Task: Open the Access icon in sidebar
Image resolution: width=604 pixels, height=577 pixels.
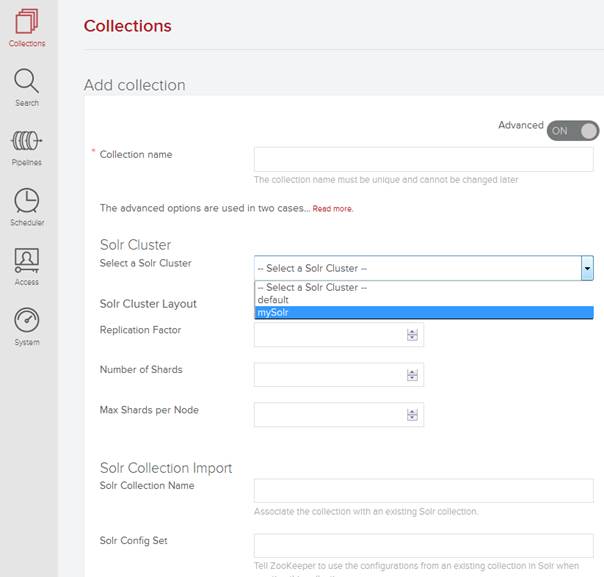Action: click(x=27, y=261)
